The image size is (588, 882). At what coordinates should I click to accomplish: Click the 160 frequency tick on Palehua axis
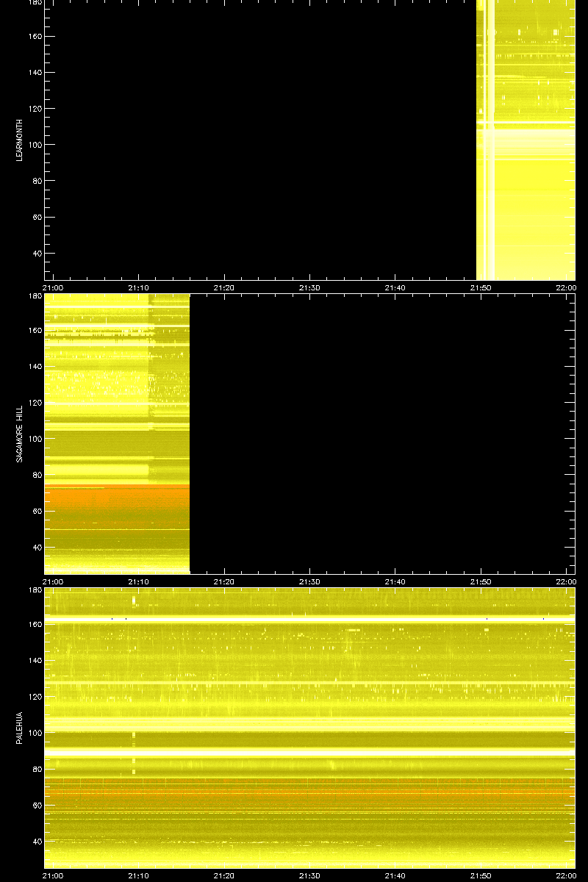[34, 624]
